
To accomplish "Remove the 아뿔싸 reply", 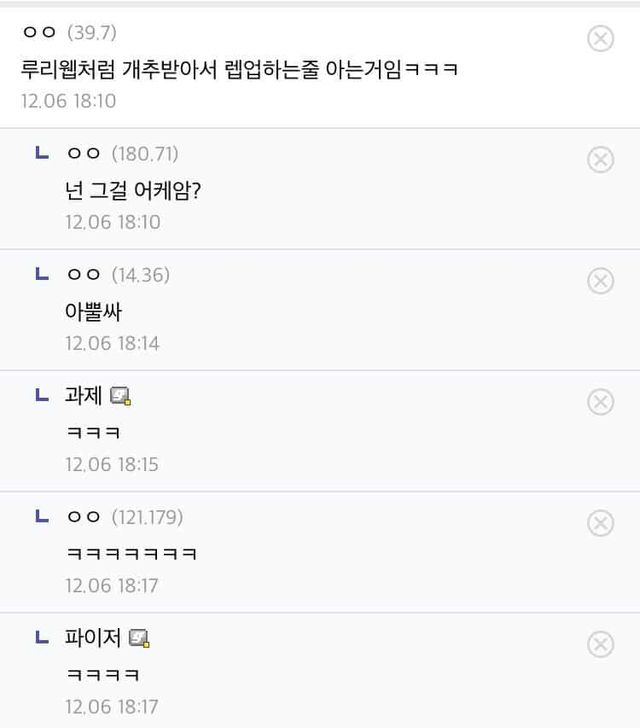I will coord(600,281).
